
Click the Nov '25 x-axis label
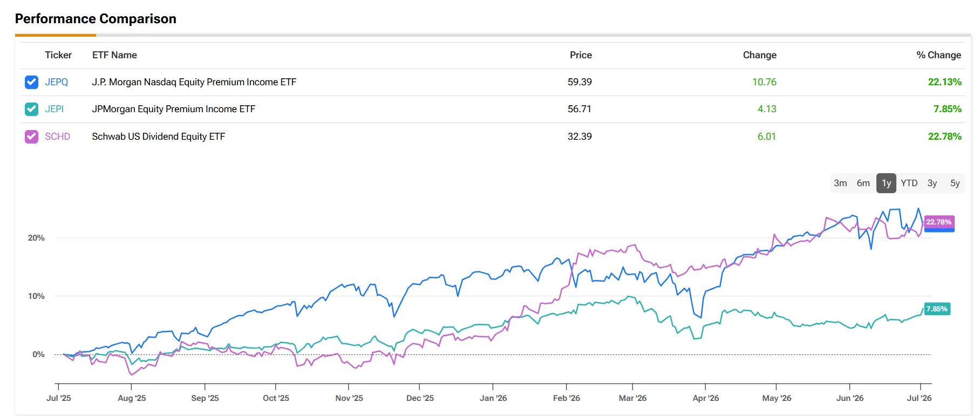pyautogui.click(x=349, y=398)
